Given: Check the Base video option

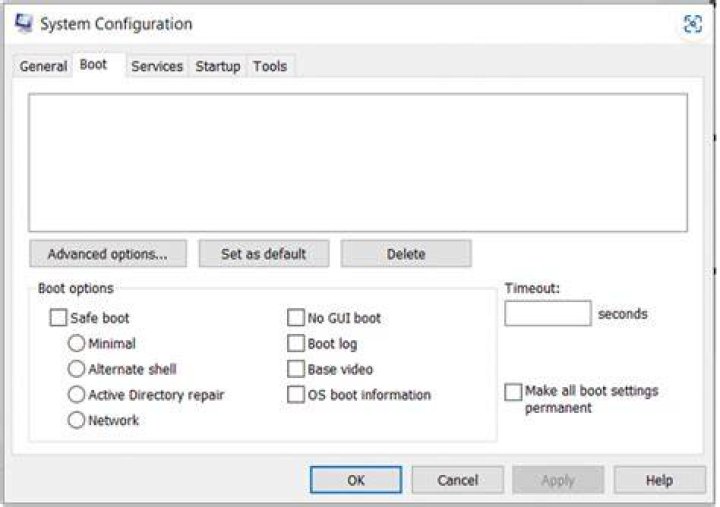Looking at the screenshot, I should tap(296, 369).
